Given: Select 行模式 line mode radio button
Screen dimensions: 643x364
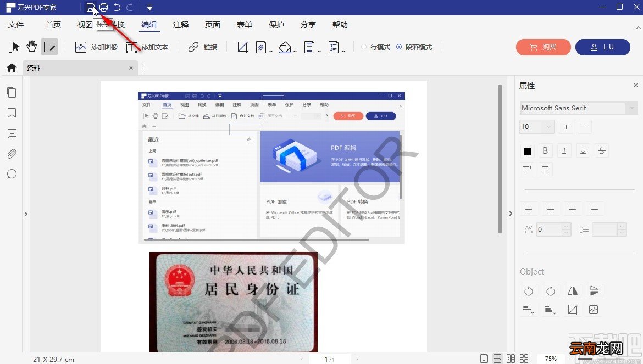Looking at the screenshot, I should tap(364, 47).
